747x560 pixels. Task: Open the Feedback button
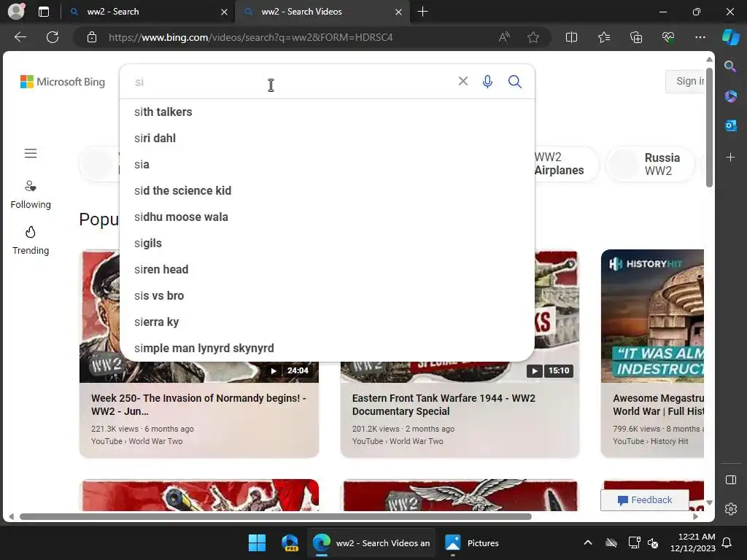(x=645, y=500)
